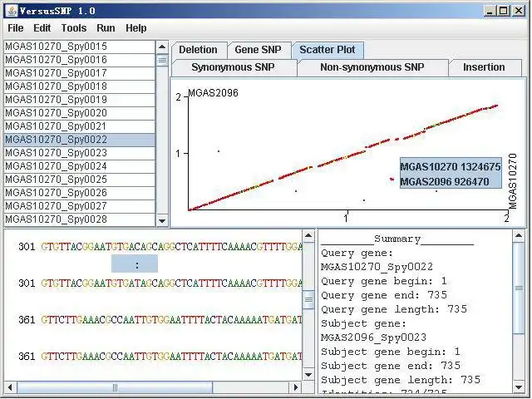Click the query sequence line numbered 361
The image size is (532, 399).
pyautogui.click(x=160, y=319)
